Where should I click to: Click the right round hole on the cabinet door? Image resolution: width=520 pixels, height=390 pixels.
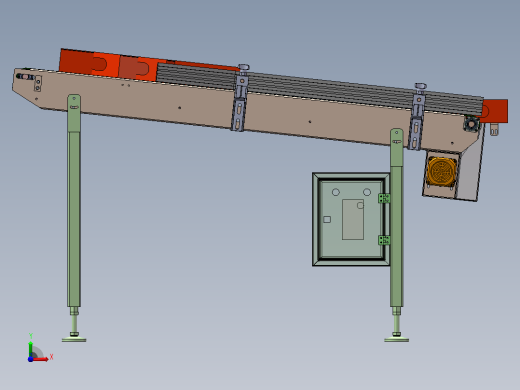[367, 192]
